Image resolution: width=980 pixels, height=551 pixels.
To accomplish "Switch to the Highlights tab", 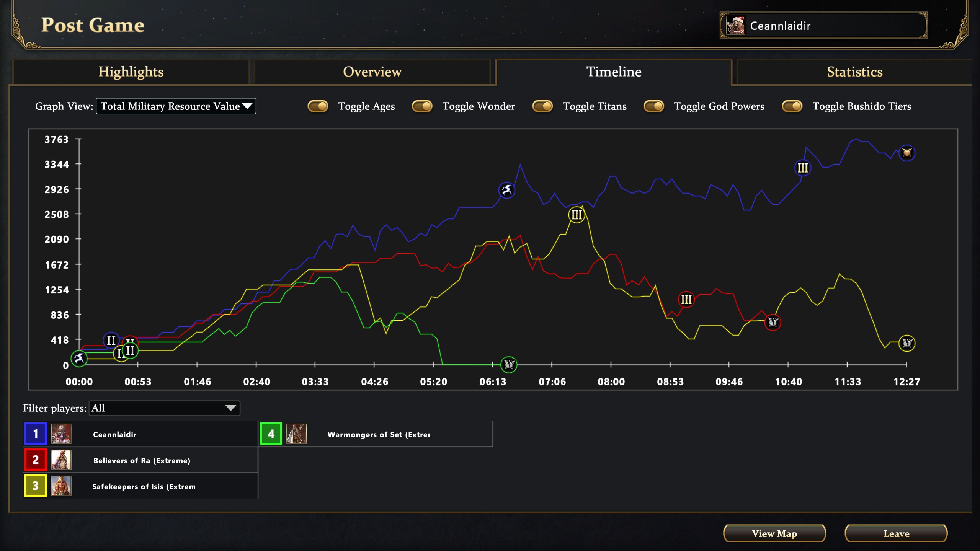I will coord(131,72).
